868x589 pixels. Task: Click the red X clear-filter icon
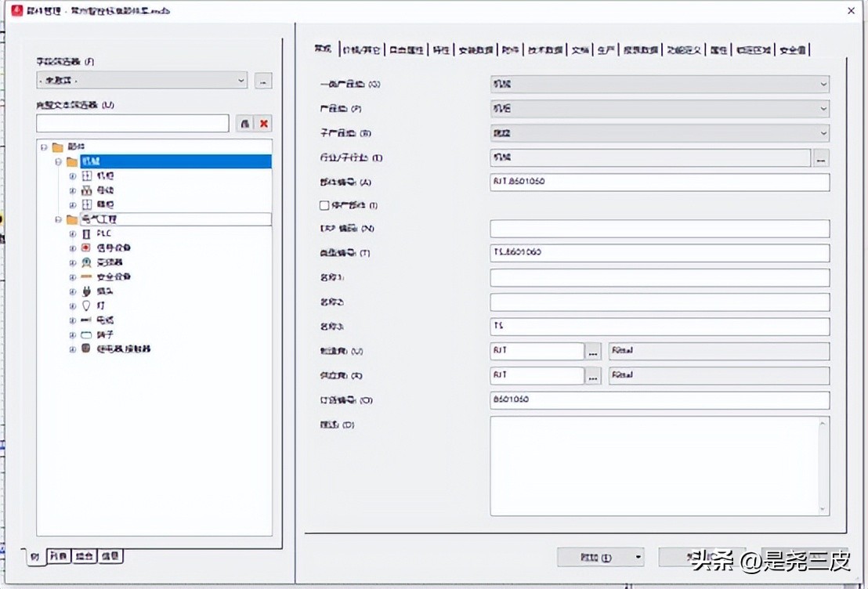pos(264,124)
